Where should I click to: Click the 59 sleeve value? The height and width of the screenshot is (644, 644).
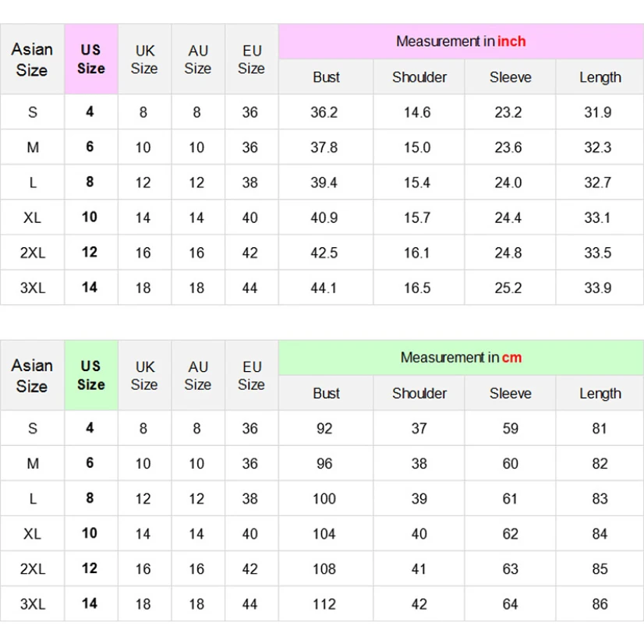(x=510, y=428)
